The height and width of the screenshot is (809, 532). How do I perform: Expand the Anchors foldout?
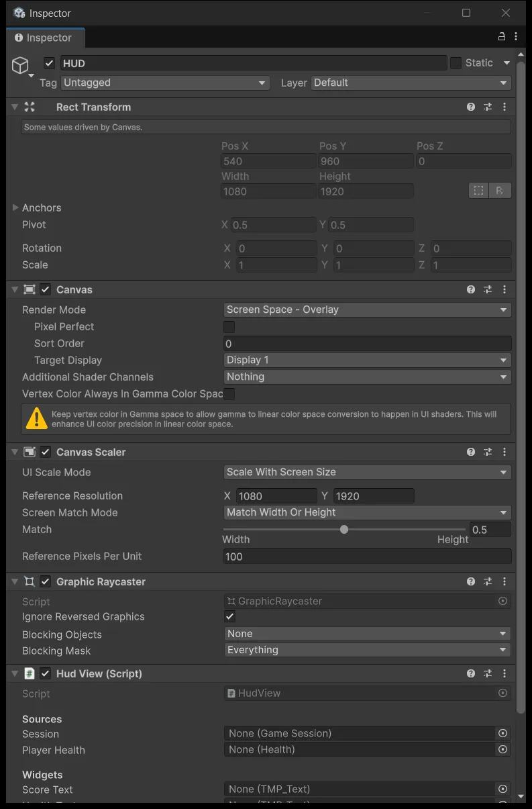[x=15, y=207]
